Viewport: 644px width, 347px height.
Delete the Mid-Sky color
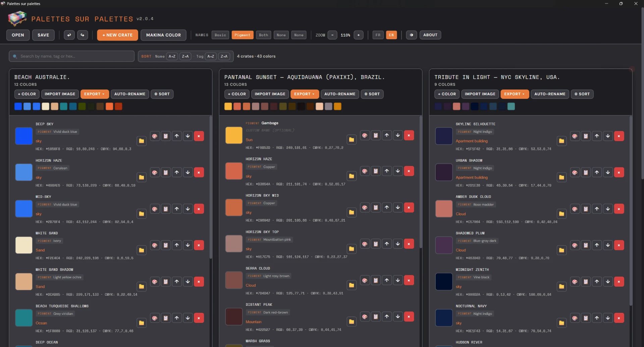click(199, 209)
